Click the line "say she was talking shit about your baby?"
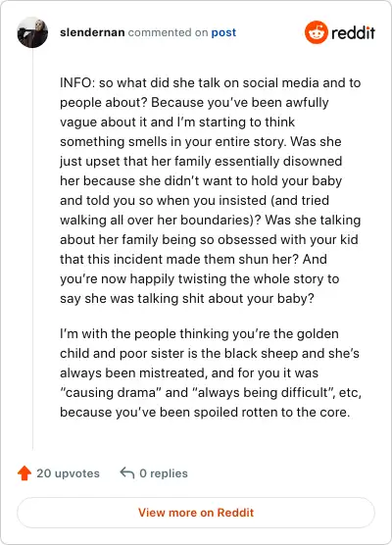392x545 pixels. coord(187,299)
